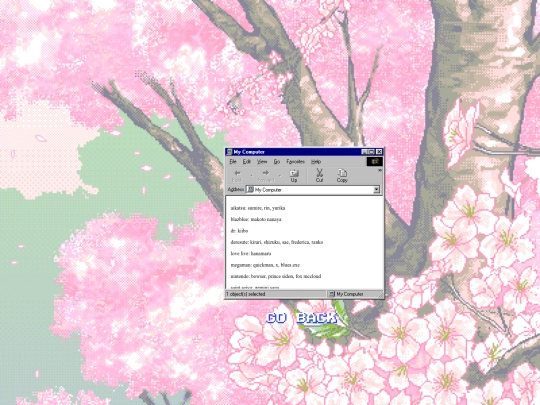540x405 pixels.
Task: Click the 'blazblue: makoto nanaya' line
Action: (x=256, y=219)
